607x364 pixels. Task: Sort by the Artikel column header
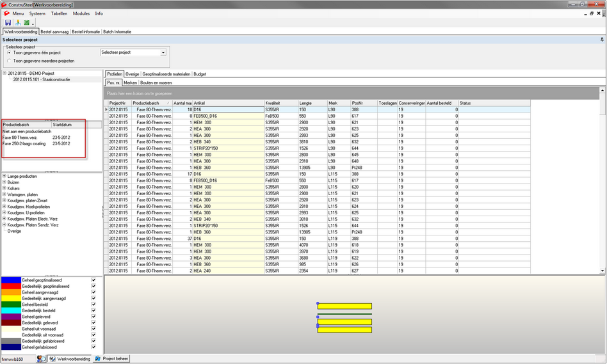(229, 103)
